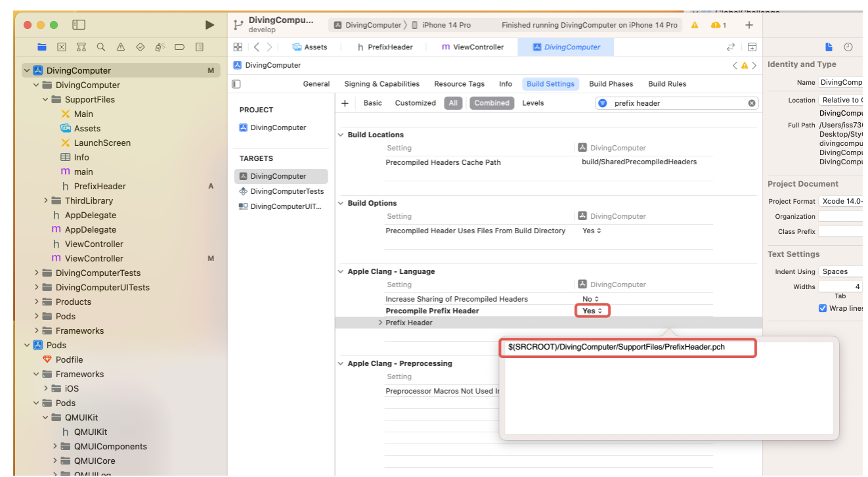Go back in editor history
The width and height of the screenshot is (868, 477).
(257, 47)
